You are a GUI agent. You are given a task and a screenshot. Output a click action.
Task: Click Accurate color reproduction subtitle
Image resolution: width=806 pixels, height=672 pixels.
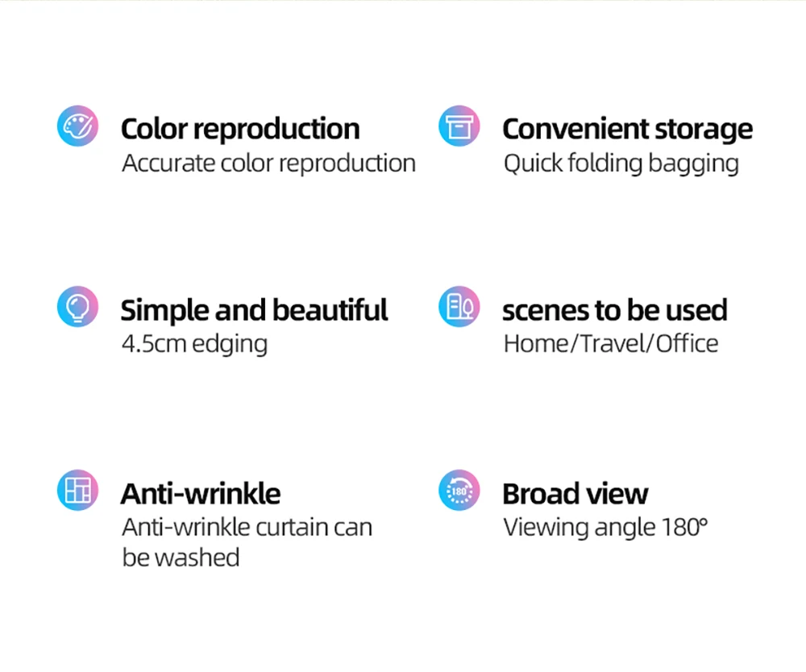click(x=269, y=164)
